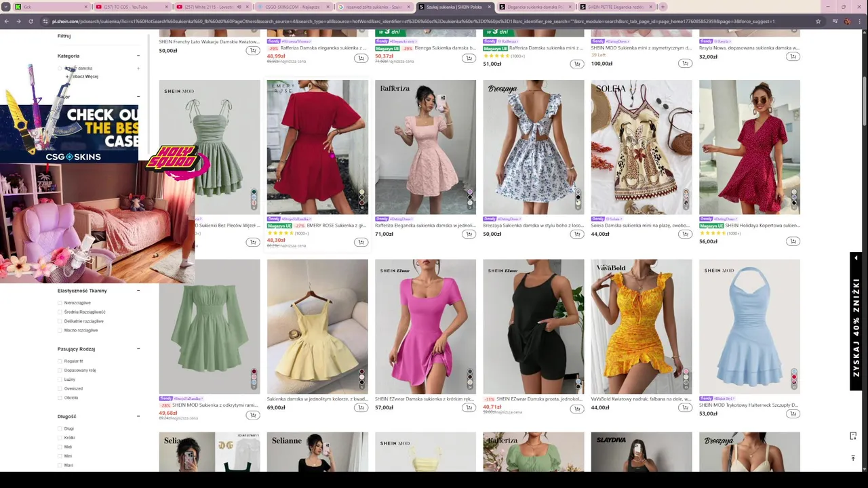Add the 48,30zł EMERY ROSE dress to cart

click(x=361, y=242)
